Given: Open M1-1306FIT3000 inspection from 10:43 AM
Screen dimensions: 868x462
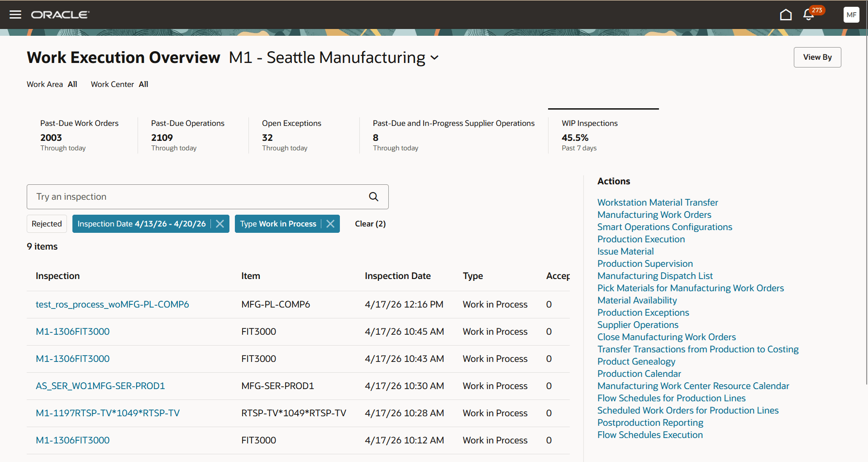Looking at the screenshot, I should (72, 359).
